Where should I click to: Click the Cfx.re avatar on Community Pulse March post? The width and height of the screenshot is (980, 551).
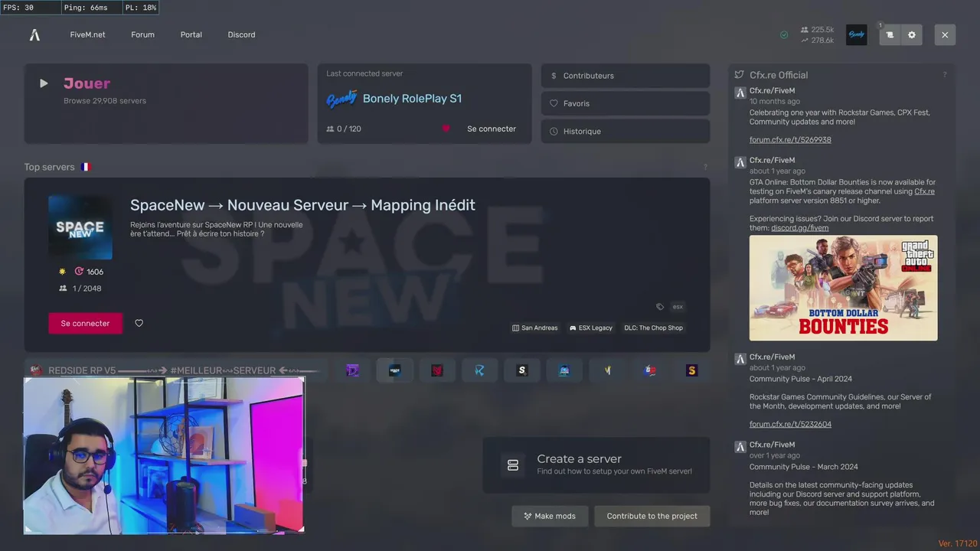click(x=740, y=447)
